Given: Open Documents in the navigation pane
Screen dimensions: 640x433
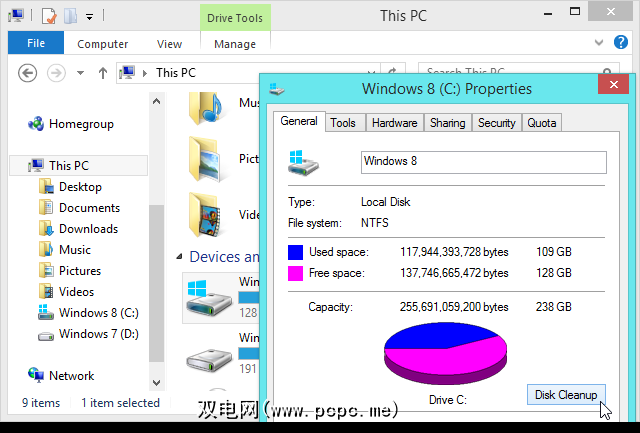Looking at the screenshot, I should [89, 208].
